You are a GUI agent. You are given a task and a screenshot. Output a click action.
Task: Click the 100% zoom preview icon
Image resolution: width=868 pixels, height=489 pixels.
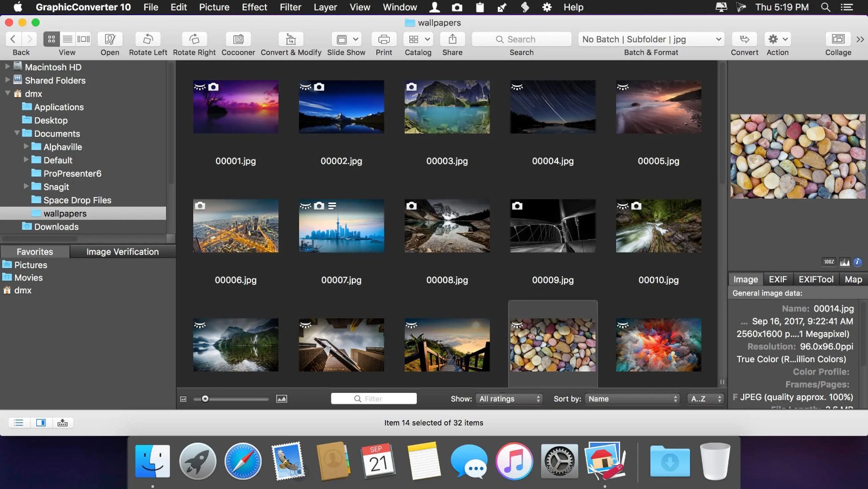point(829,262)
